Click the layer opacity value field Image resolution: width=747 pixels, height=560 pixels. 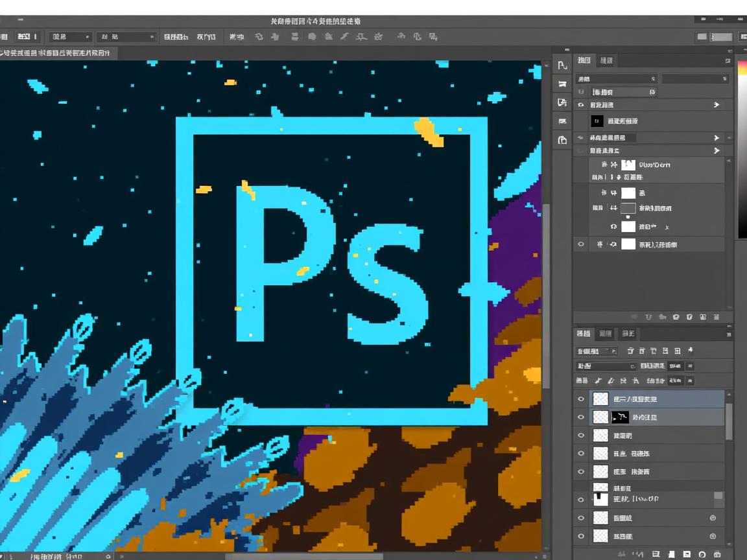[x=674, y=366]
